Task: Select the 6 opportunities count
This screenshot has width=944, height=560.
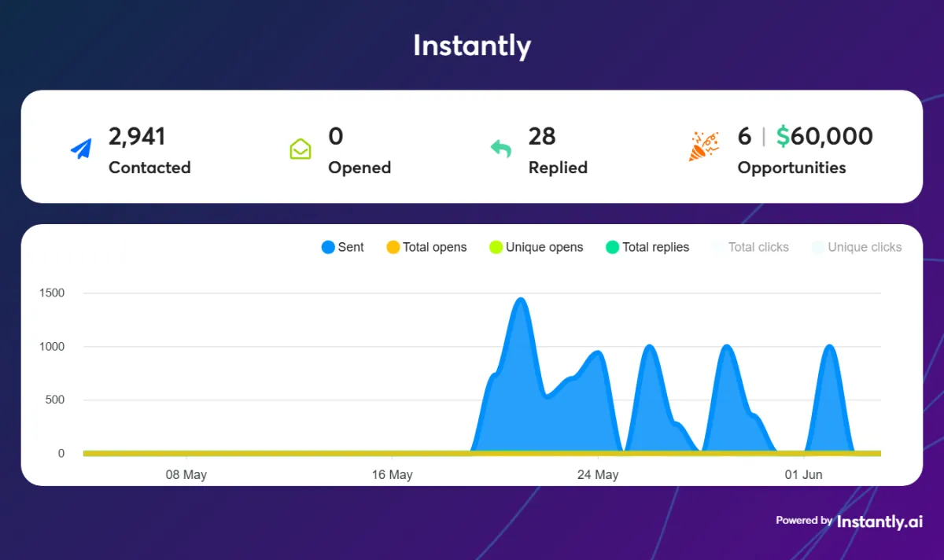Action: pyautogui.click(x=744, y=136)
